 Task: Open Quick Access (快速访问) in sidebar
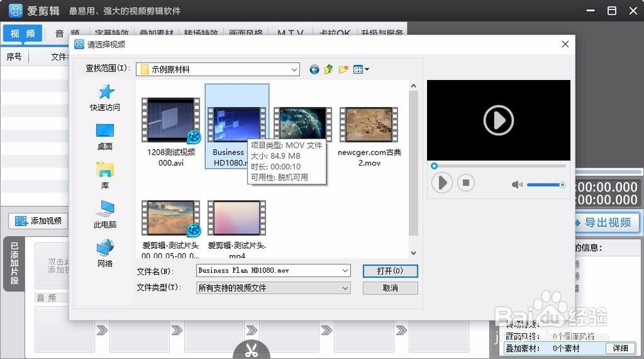[105, 98]
